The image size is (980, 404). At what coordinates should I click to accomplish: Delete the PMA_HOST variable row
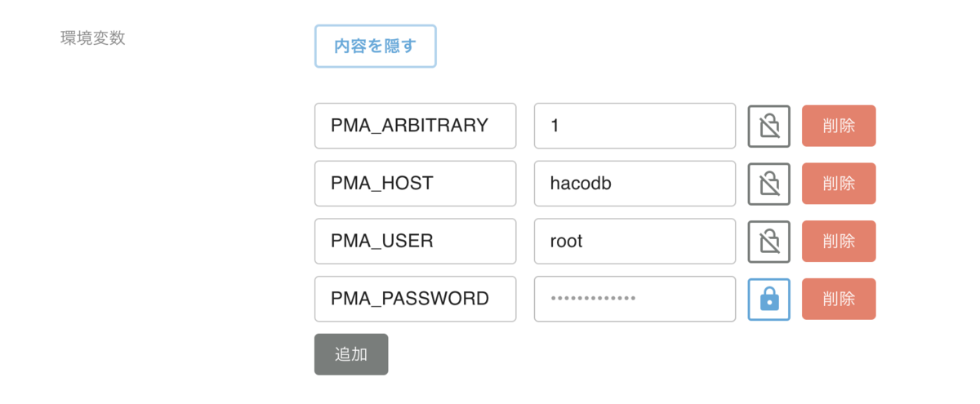tap(838, 184)
